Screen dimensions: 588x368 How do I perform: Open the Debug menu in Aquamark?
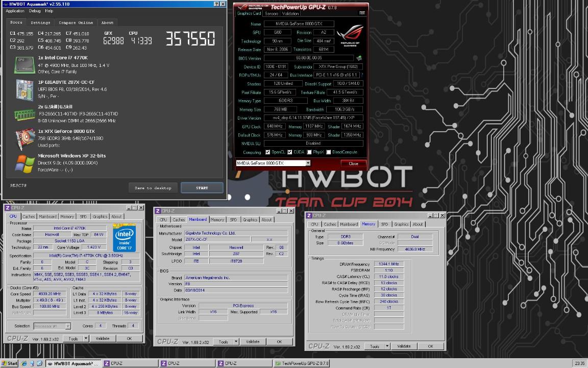(x=35, y=11)
